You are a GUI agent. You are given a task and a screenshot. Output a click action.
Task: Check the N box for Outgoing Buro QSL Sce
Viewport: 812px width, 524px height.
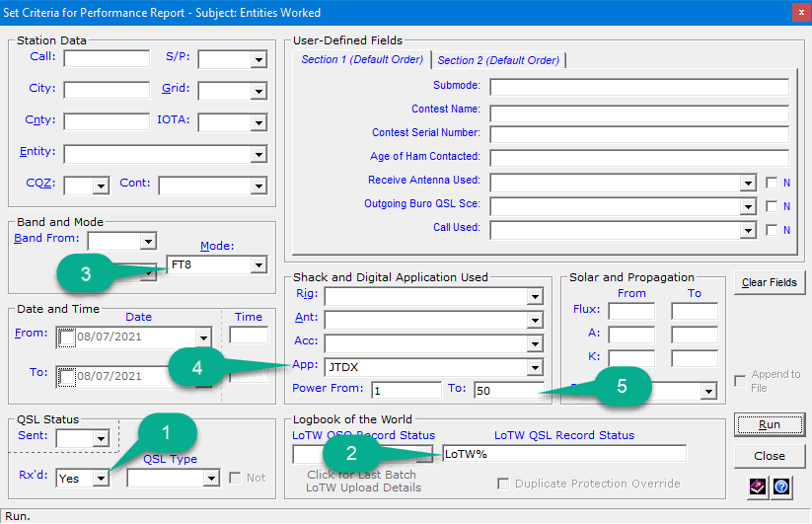[772, 206]
